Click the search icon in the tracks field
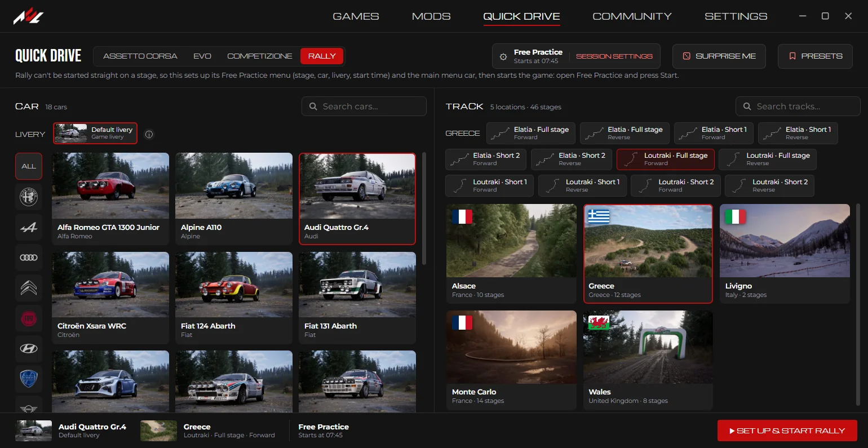 coord(747,107)
